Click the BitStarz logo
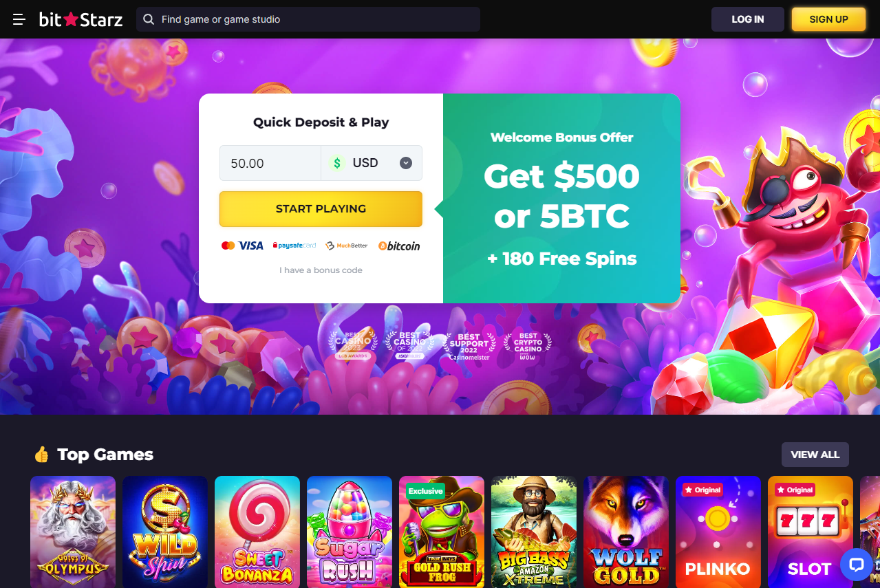This screenshot has height=588, width=880. click(x=81, y=19)
